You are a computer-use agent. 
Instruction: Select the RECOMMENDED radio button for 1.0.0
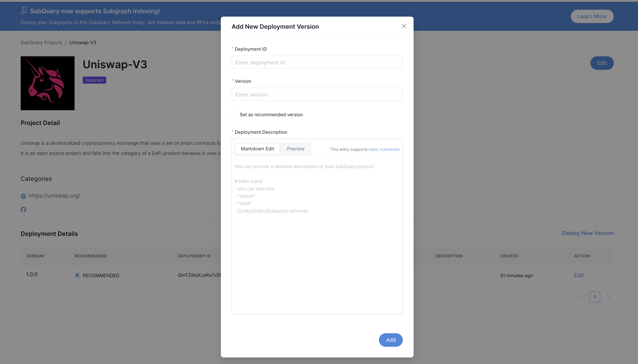[77, 275]
